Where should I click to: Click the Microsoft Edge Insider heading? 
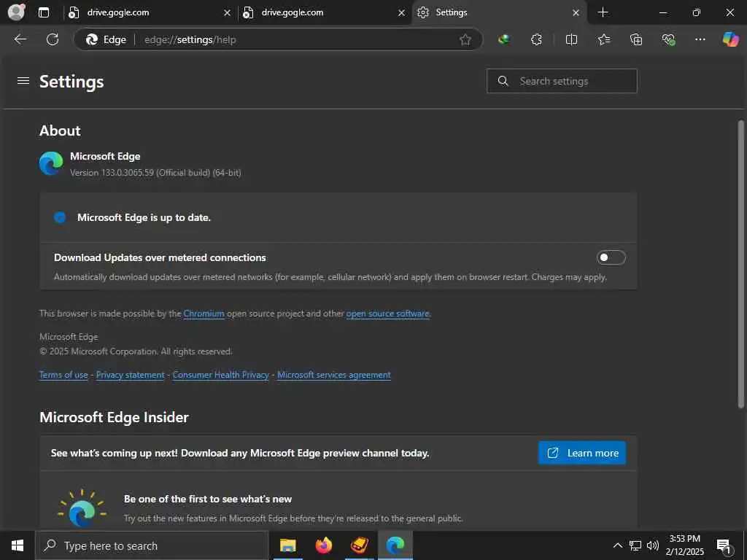[115, 417]
